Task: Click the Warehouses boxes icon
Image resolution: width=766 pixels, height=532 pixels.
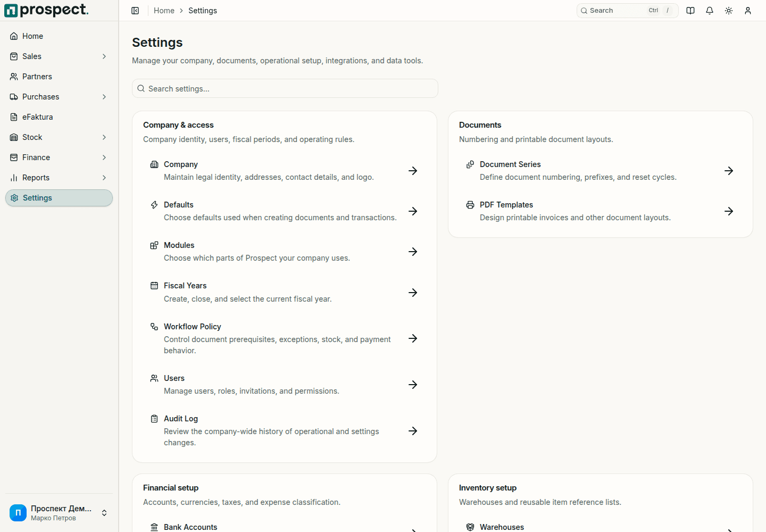Action: tap(470, 527)
